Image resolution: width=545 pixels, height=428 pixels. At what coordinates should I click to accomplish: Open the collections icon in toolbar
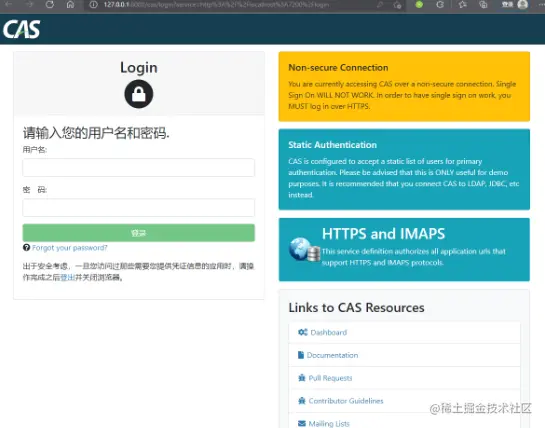click(483, 5)
